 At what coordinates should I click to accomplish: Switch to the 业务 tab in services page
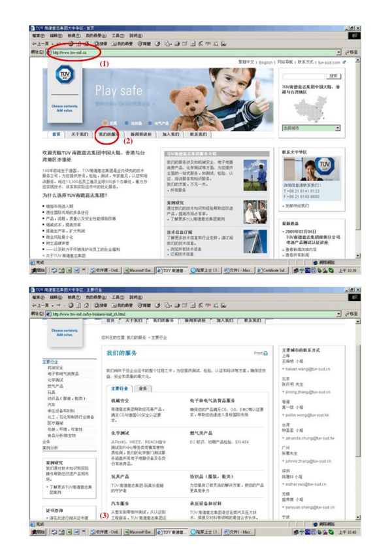click(142, 388)
